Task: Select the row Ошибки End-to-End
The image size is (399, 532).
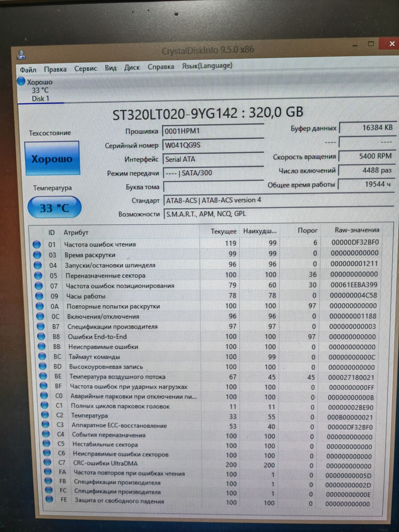Action: click(207, 337)
